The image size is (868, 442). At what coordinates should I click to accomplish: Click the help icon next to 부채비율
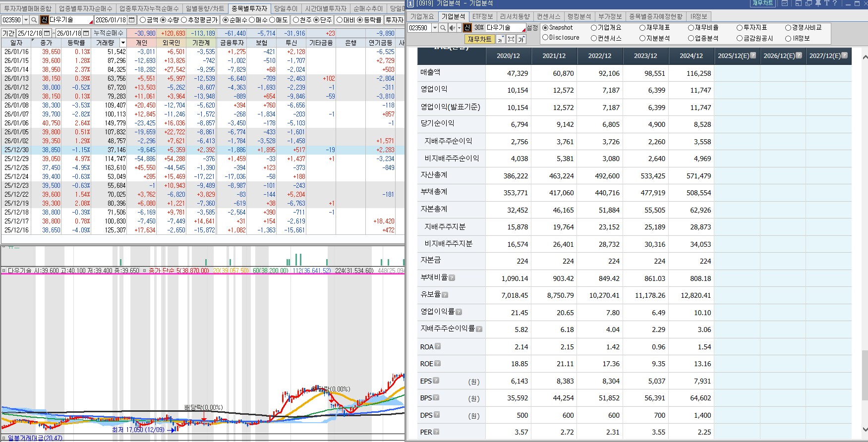(452, 278)
